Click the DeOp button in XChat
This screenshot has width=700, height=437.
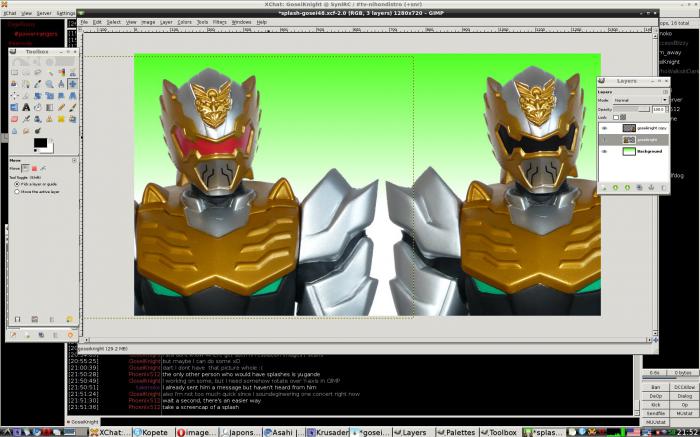click(655, 396)
